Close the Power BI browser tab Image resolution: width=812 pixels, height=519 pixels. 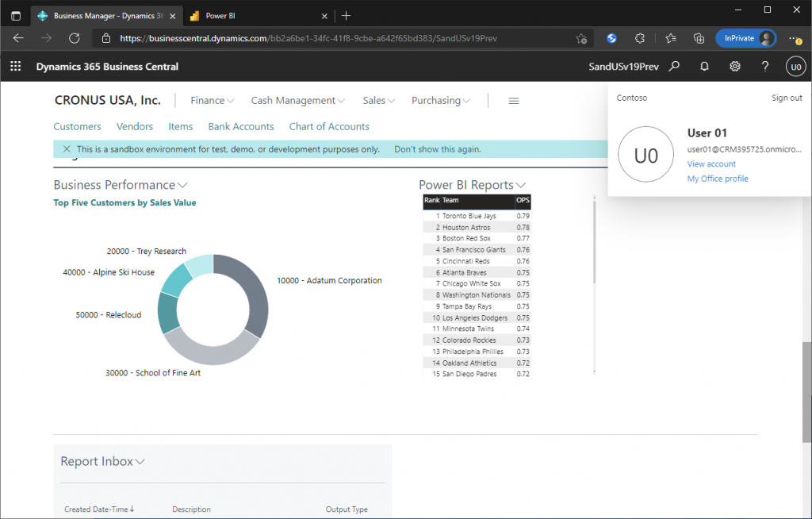click(324, 16)
